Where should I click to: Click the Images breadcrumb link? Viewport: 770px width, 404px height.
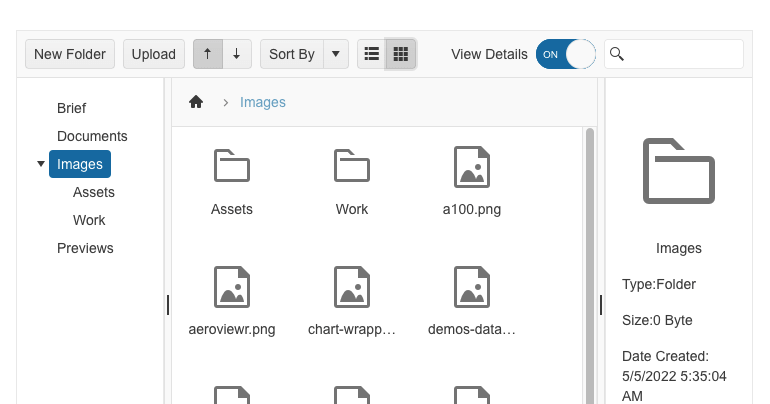263,102
